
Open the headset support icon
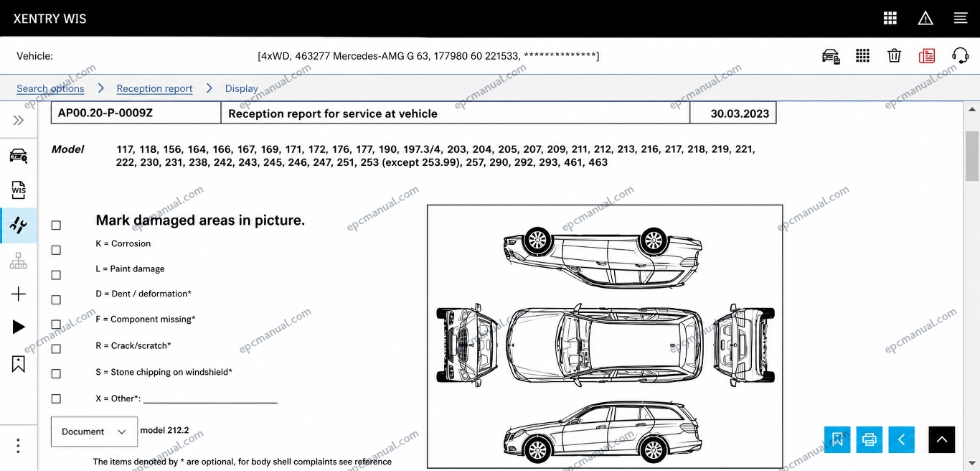click(960, 55)
